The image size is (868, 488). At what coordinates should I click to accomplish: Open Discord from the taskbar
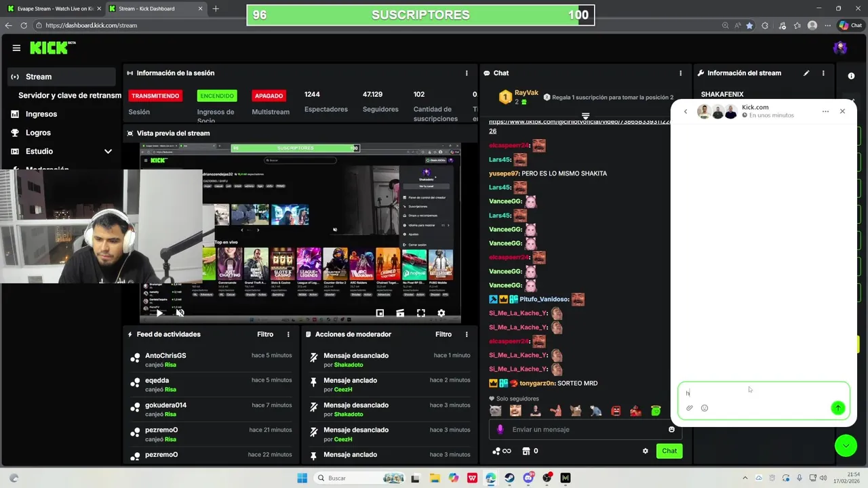tap(528, 478)
